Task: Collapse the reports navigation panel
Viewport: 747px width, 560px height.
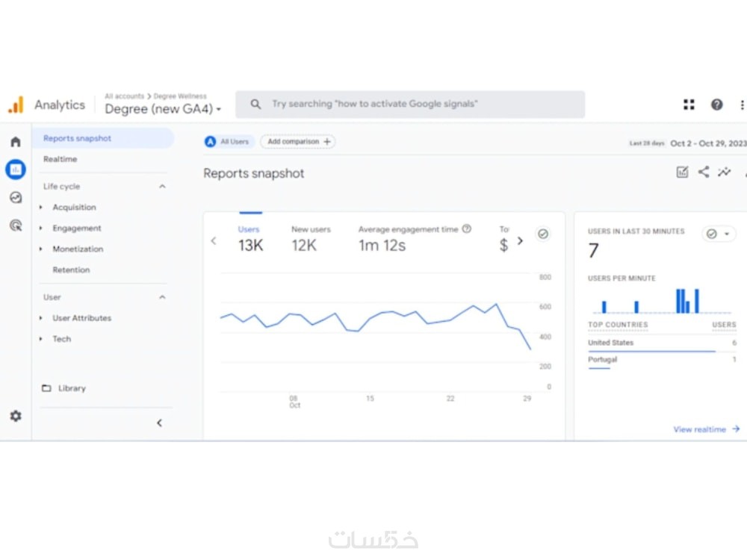Action: click(x=160, y=423)
